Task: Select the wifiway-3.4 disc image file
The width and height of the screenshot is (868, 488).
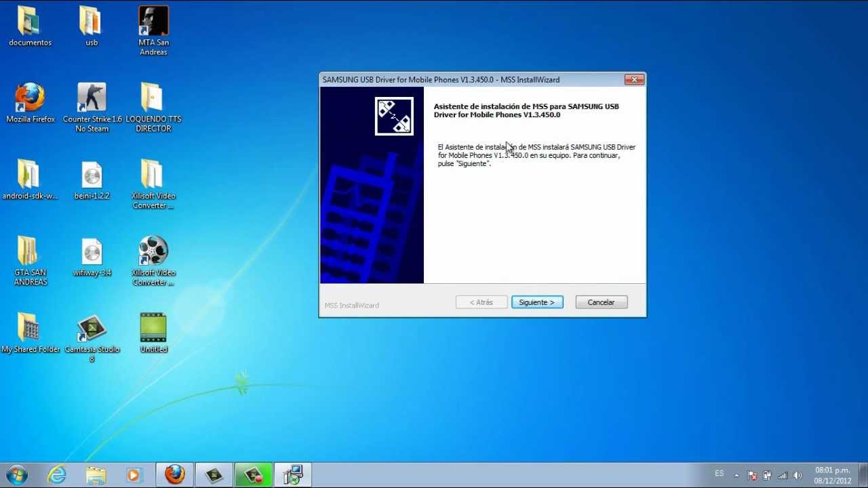Action: [x=92, y=257]
